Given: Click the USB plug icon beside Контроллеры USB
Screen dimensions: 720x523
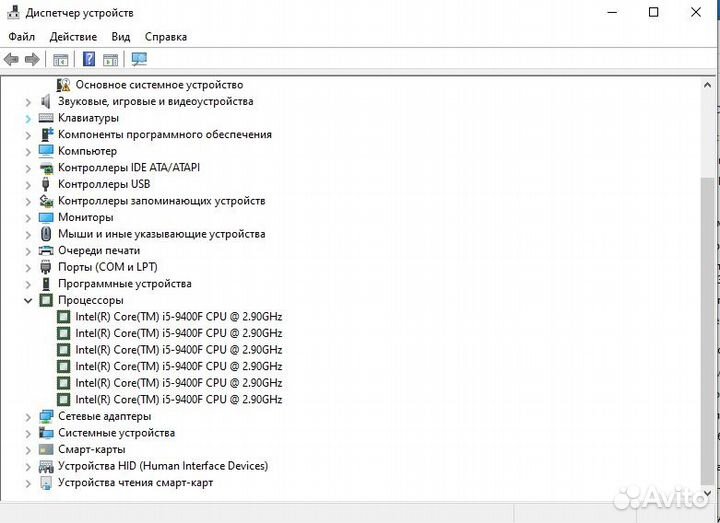Looking at the screenshot, I should tap(45, 184).
